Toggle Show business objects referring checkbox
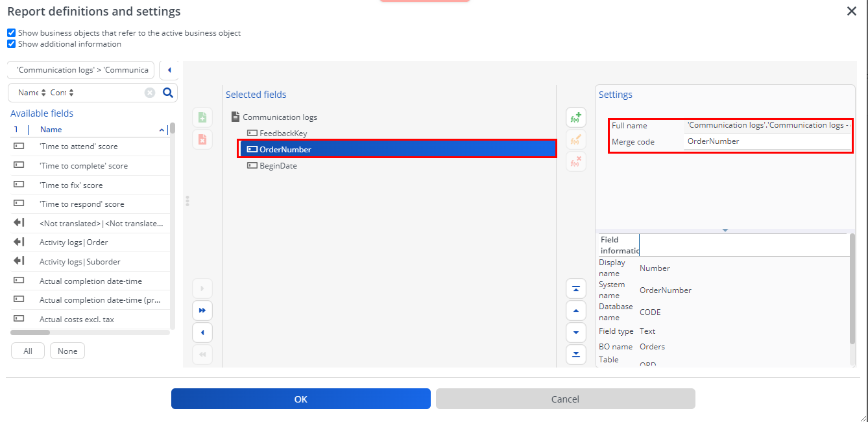This screenshot has width=868, height=422. pos(11,32)
